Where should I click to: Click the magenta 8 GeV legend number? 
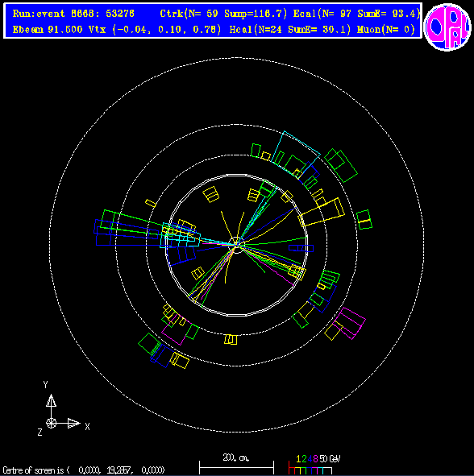[315, 459]
